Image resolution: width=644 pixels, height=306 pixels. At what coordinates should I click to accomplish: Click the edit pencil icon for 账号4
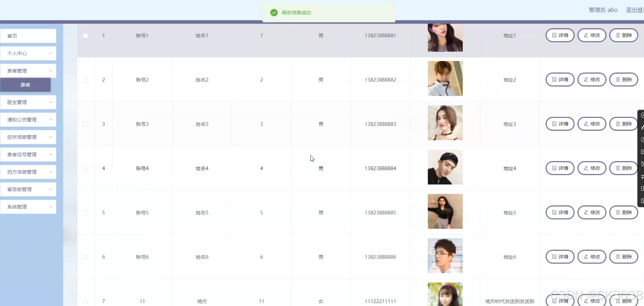[x=586, y=168]
